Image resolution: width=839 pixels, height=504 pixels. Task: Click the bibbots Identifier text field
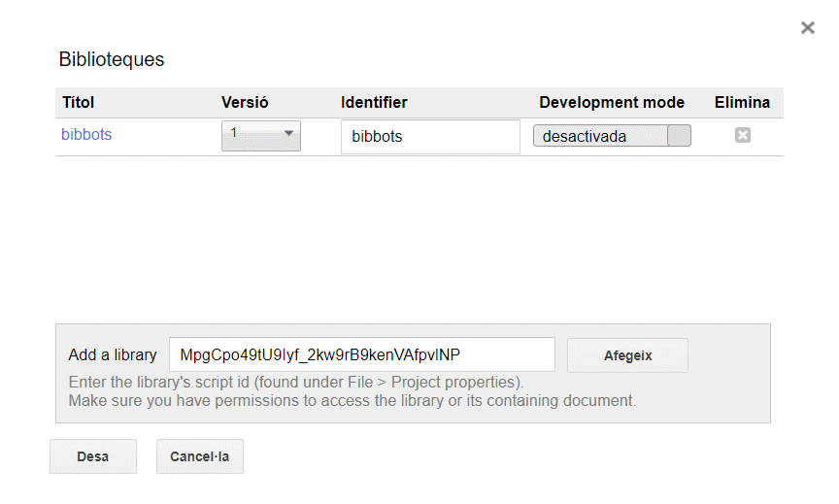click(x=430, y=137)
